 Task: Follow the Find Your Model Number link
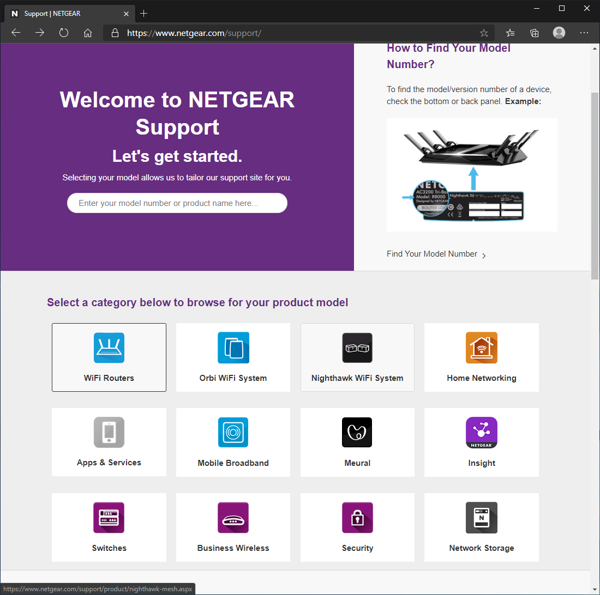pos(436,254)
